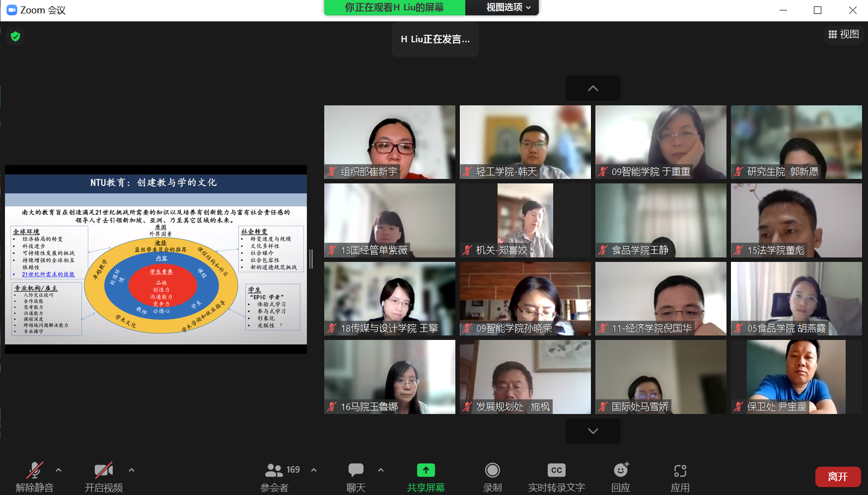Open the view options dropdown
Image resolution: width=868 pixels, height=495 pixels.
click(508, 7)
